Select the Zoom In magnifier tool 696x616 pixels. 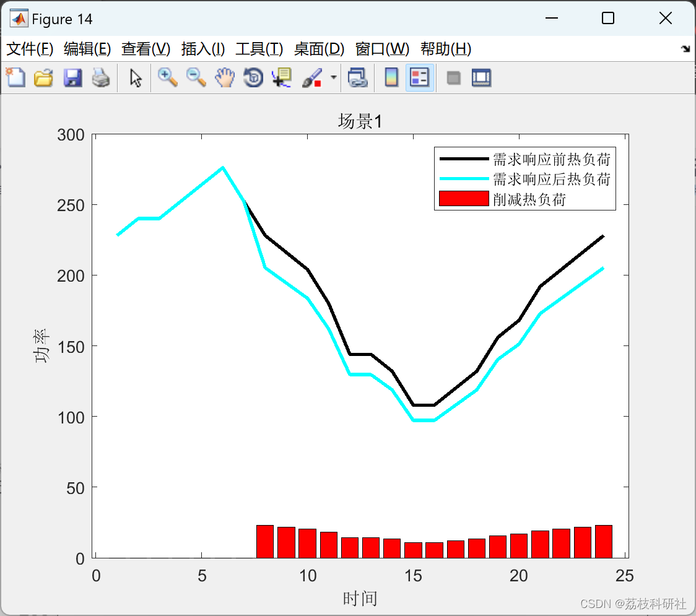pyautogui.click(x=167, y=77)
